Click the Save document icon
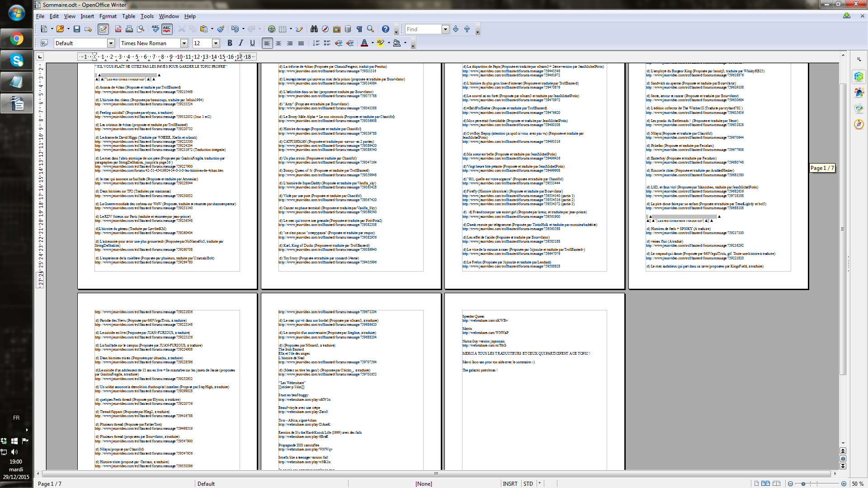This screenshot has width=868, height=488. click(x=77, y=29)
